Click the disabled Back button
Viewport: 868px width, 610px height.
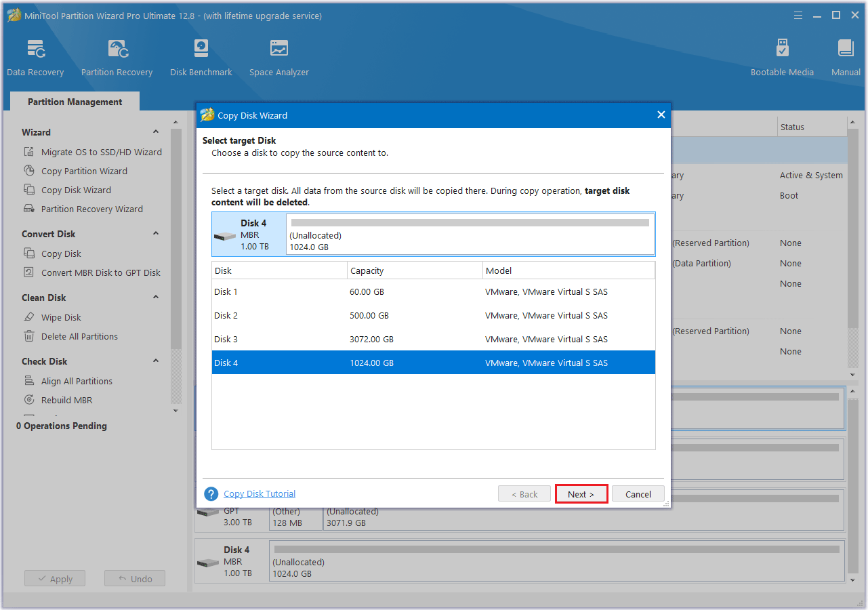[x=524, y=494]
